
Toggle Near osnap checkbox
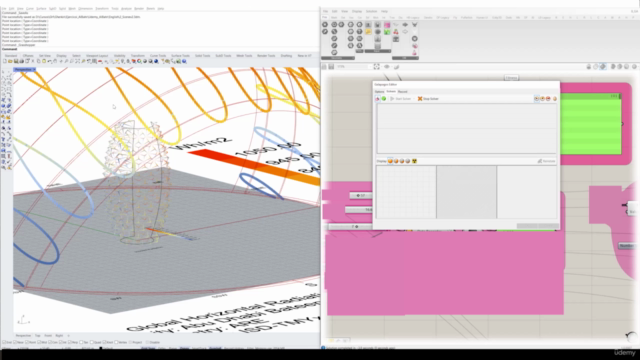tap(15, 342)
